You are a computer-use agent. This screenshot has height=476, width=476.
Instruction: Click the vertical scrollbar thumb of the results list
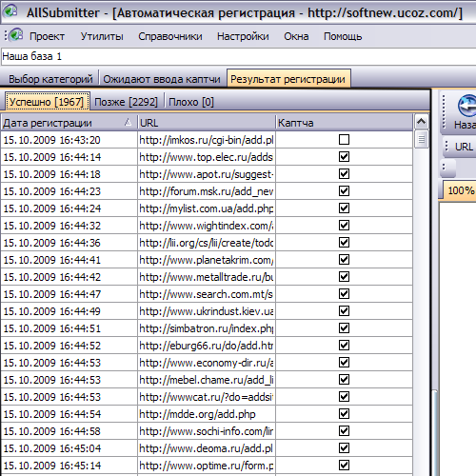(x=421, y=139)
